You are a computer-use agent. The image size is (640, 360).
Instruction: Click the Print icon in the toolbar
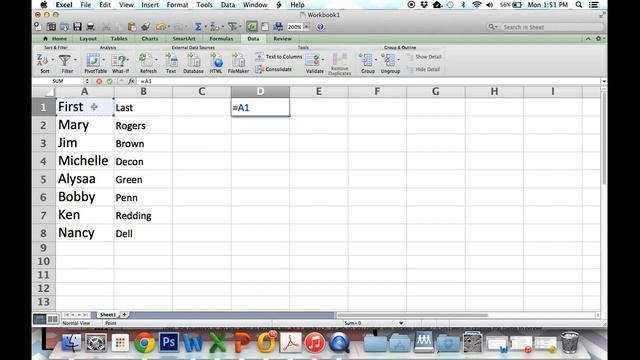[x=91, y=27]
